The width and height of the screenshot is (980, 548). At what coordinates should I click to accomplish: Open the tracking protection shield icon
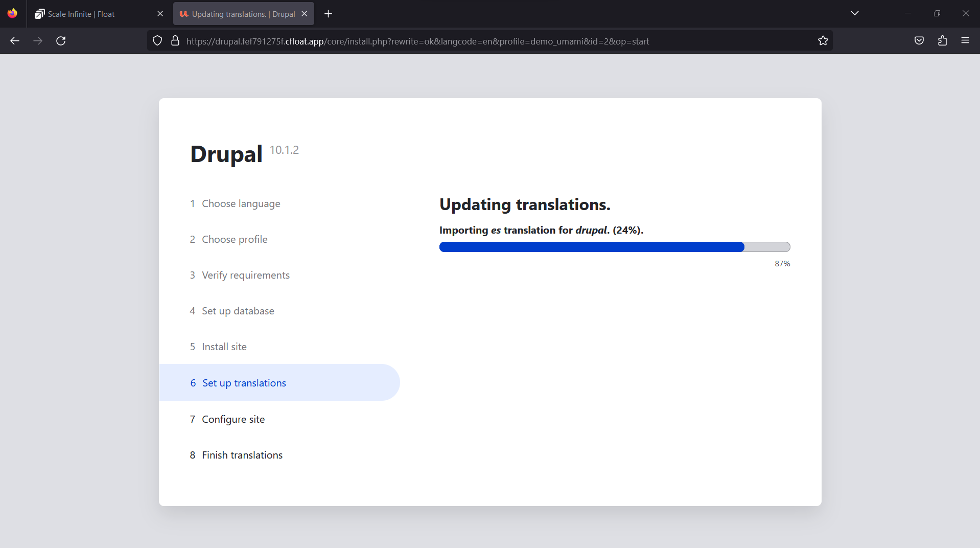[157, 41]
